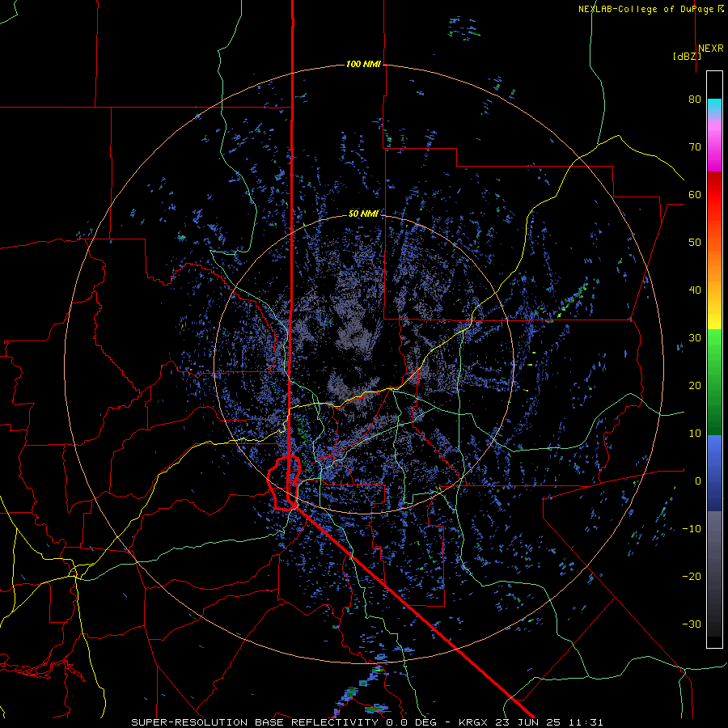Image resolution: width=728 pixels, height=728 pixels.
Task: Click the NEXR label above the legend
Action: (x=711, y=49)
